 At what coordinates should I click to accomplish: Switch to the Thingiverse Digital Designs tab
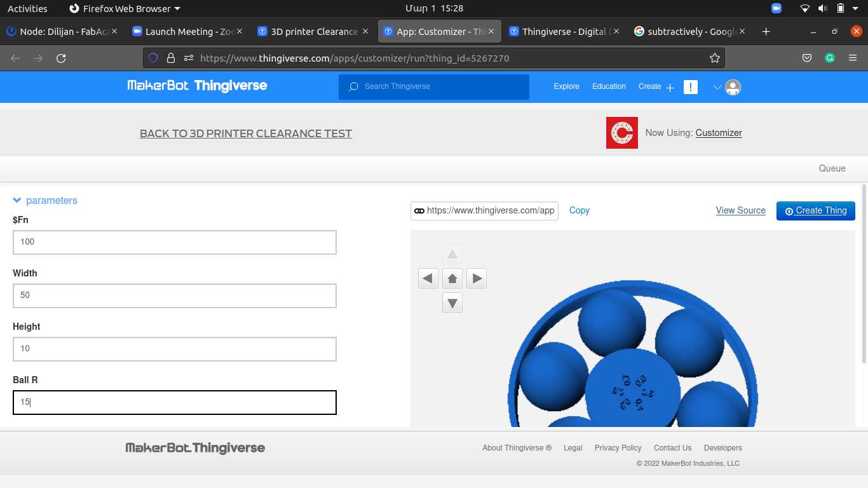[x=564, y=31]
